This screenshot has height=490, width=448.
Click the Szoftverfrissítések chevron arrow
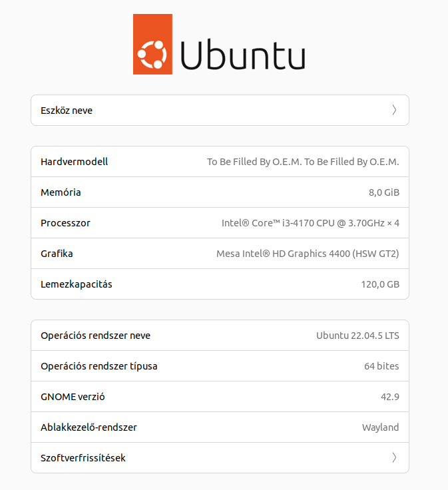pyautogui.click(x=394, y=457)
